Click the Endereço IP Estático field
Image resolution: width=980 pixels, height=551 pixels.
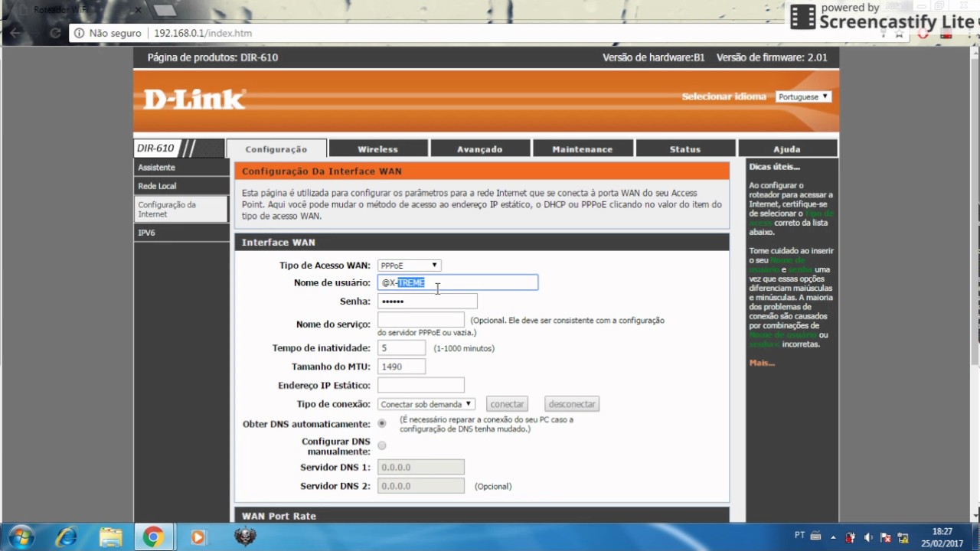coord(421,385)
